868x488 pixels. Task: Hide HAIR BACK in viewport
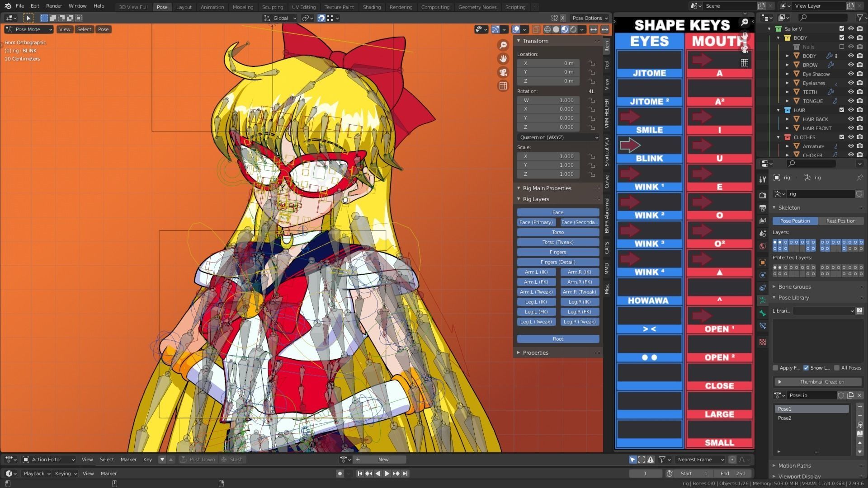click(850, 119)
